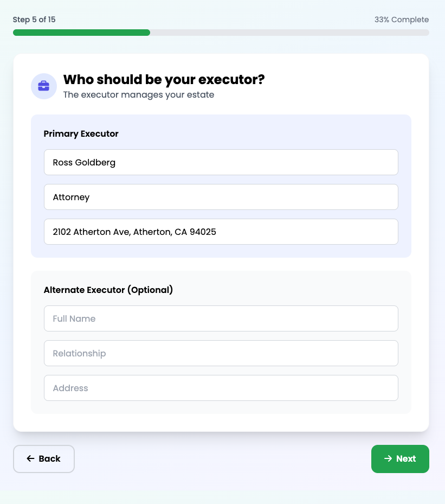Viewport: 445px width, 504px height.
Task: Go back to the previous step
Action: click(44, 459)
